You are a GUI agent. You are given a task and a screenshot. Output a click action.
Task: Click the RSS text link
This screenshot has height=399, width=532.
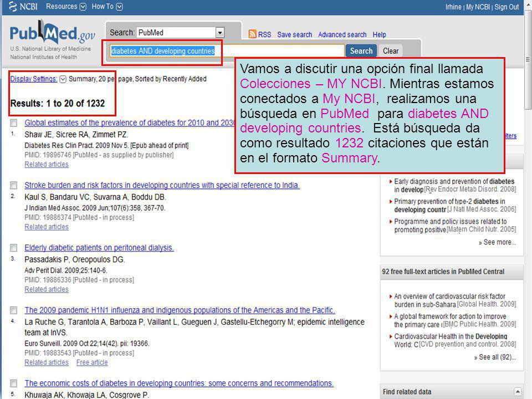[x=264, y=34]
